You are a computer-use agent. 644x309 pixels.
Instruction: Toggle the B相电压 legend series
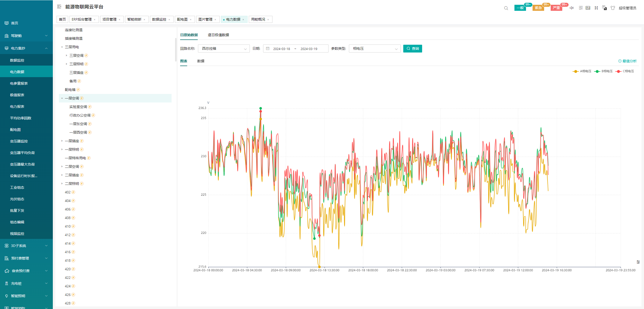point(603,71)
